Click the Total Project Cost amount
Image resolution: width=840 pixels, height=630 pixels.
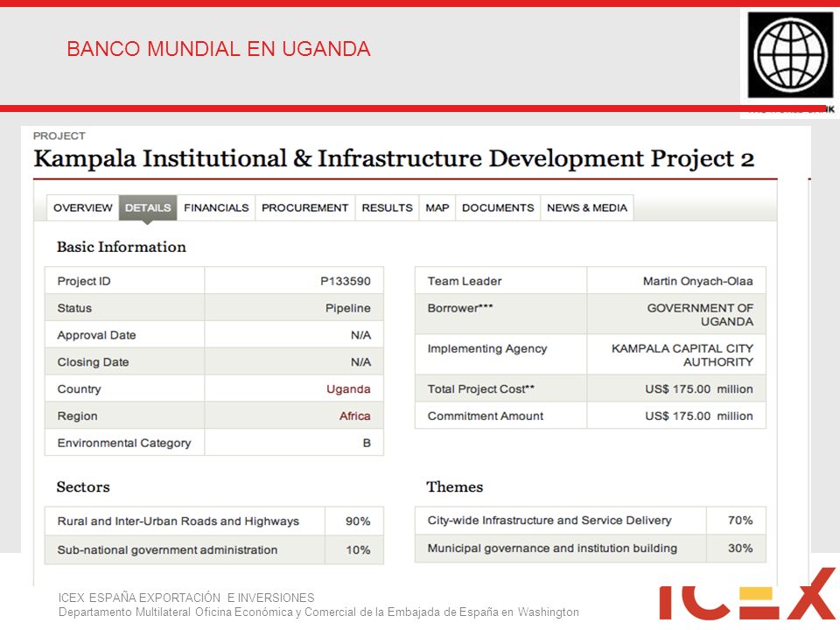tap(699, 388)
